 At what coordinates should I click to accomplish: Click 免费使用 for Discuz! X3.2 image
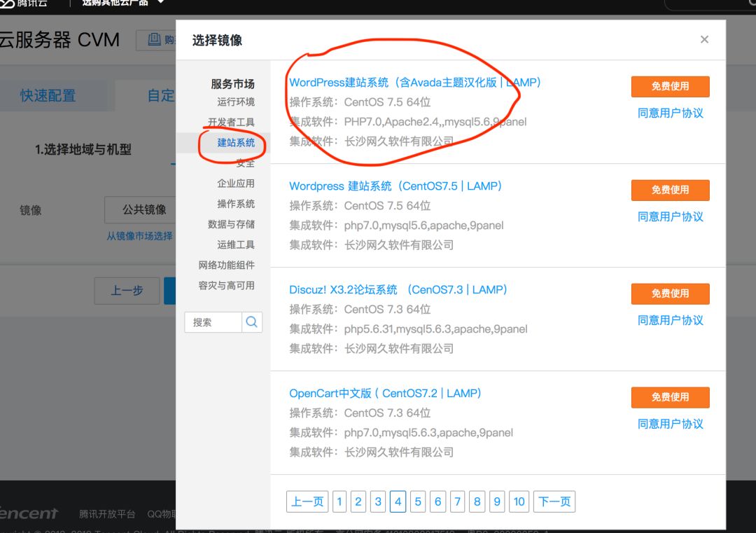tap(670, 293)
